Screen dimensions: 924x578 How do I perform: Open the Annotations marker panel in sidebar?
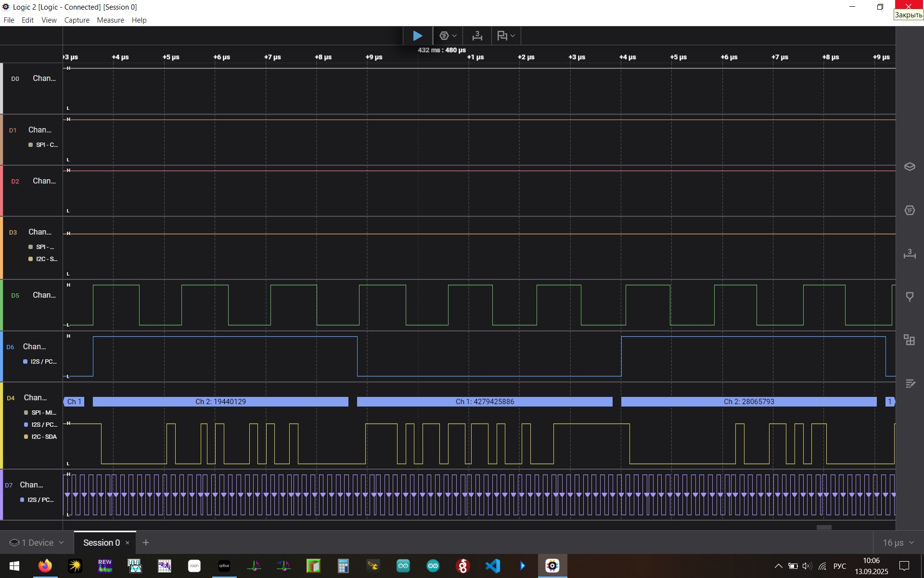pyautogui.click(x=910, y=297)
